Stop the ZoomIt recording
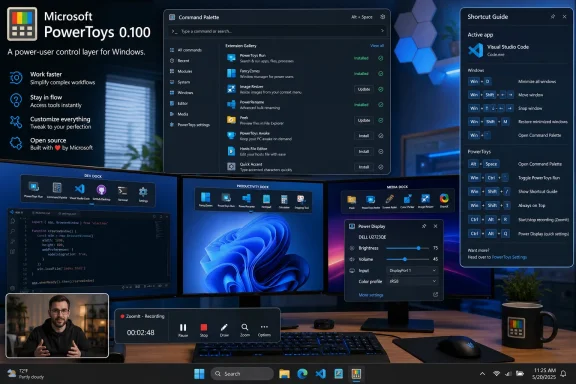The height and width of the screenshot is (384, 576). pos(204,330)
